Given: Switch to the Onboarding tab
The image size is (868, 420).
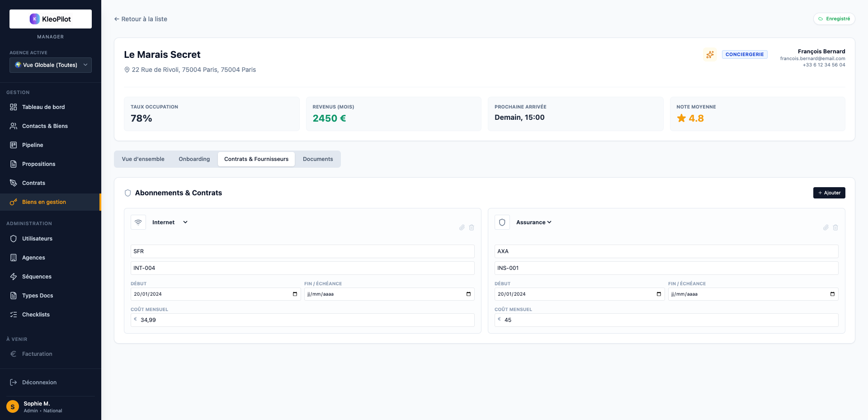Looking at the screenshot, I should 194,159.
